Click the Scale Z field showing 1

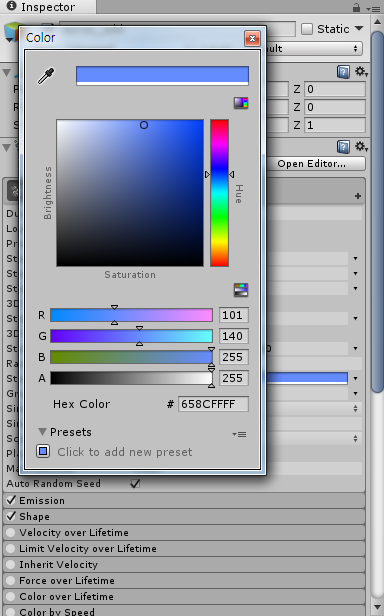click(x=335, y=125)
